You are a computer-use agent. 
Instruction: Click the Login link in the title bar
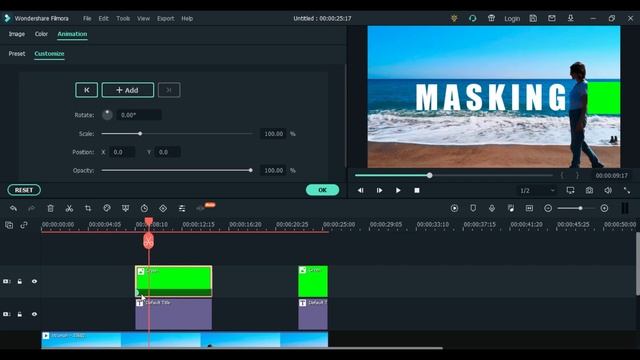click(x=512, y=18)
